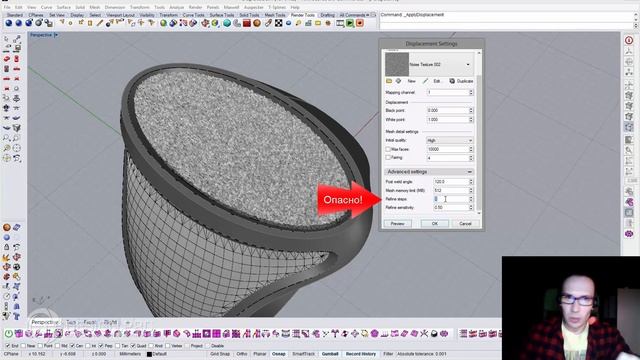Click the green sphere icon in Render Tools
The image size is (640, 360).
(x=163, y=23)
